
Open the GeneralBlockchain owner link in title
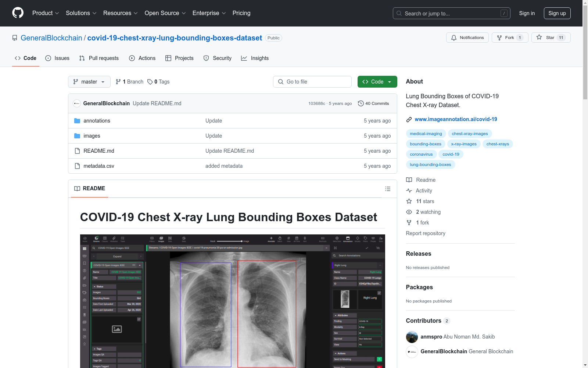click(x=51, y=38)
